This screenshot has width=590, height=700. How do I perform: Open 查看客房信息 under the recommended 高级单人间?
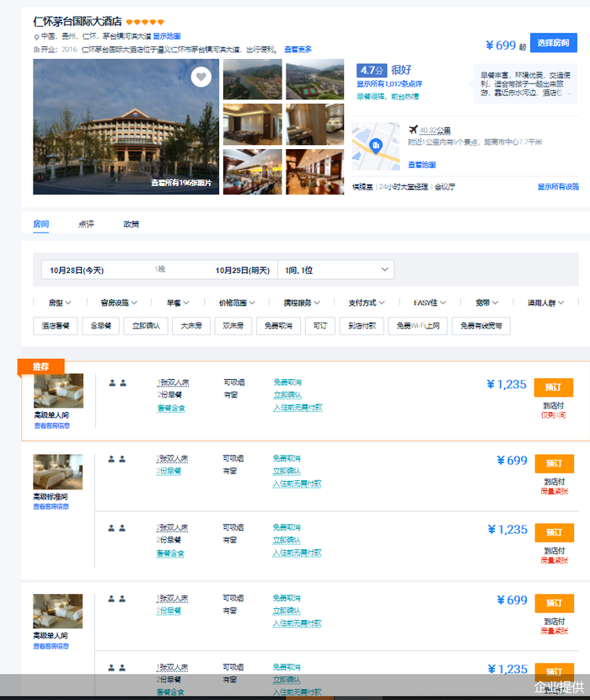pyautogui.click(x=51, y=425)
